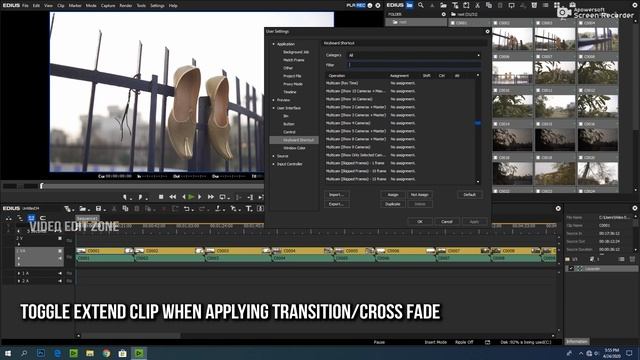Open File Explorer from the taskbar

point(90,353)
